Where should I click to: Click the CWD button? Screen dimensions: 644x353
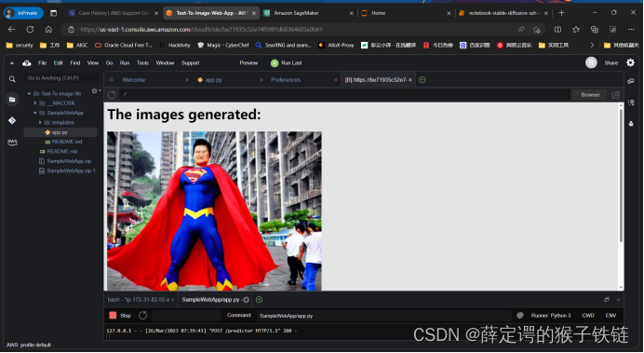(588, 316)
